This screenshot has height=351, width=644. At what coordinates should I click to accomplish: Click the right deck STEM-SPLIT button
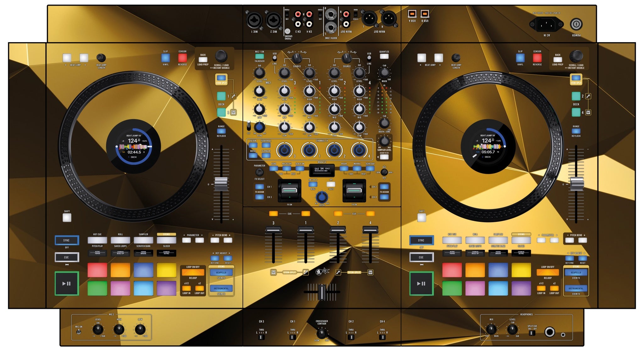[x=576, y=78]
